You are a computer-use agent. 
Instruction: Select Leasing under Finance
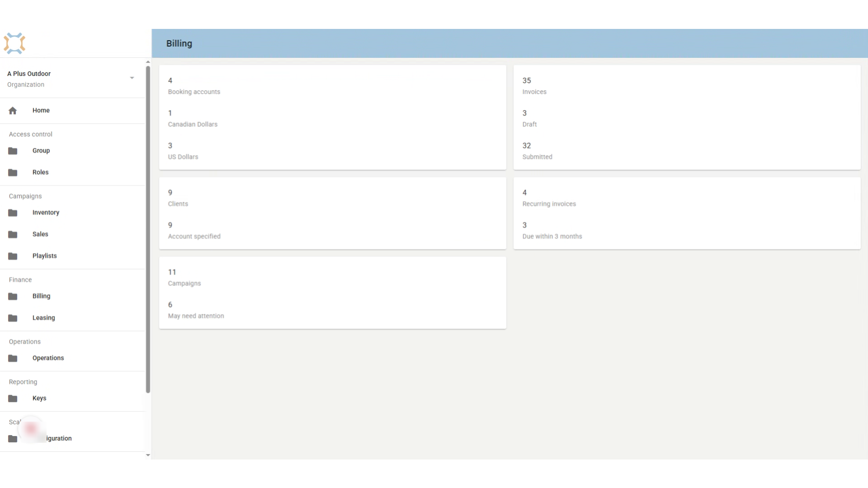72,318
